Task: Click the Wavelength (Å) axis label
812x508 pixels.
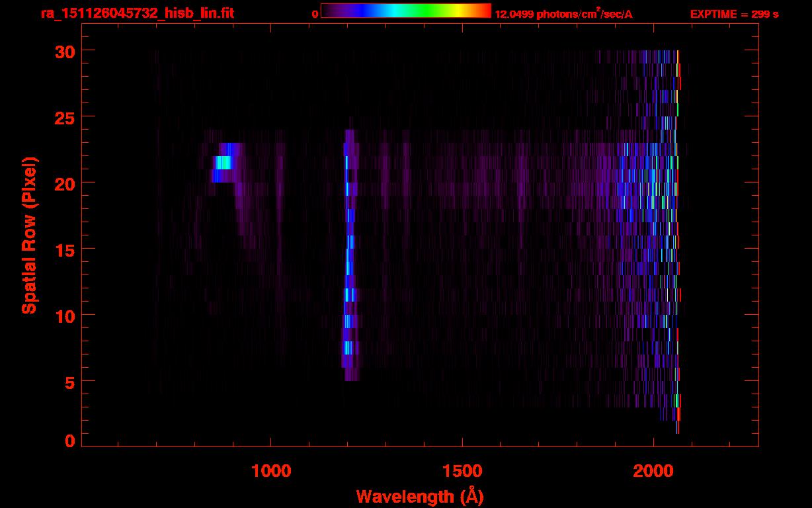Action: coord(420,496)
